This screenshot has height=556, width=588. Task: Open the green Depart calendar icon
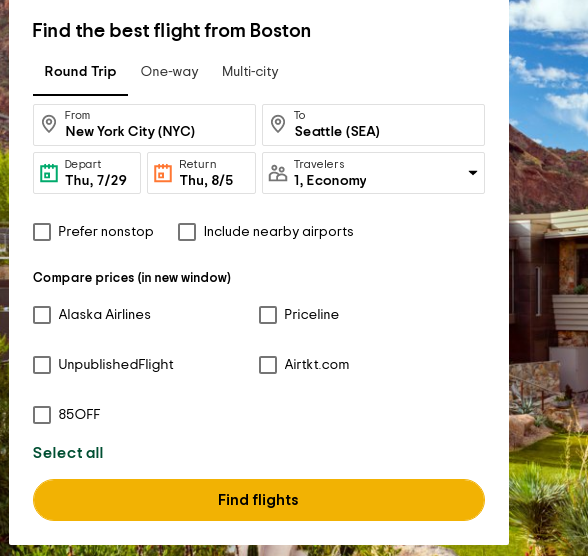point(49,173)
